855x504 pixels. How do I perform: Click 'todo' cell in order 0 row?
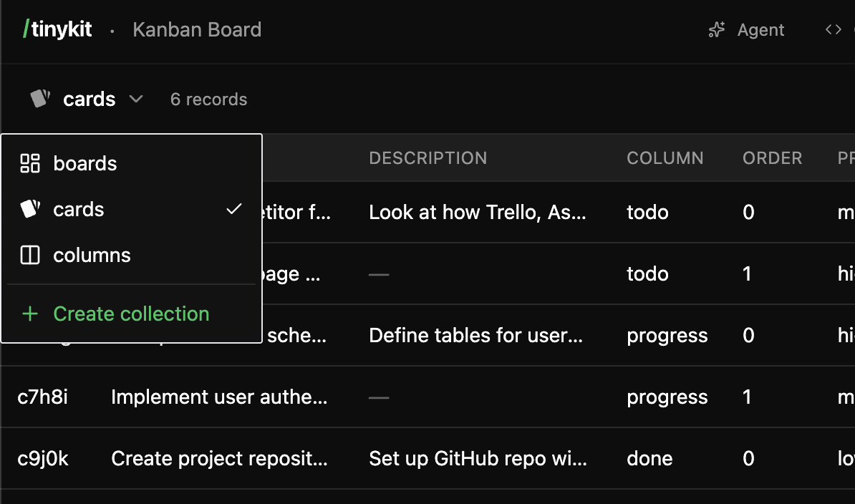tap(647, 212)
